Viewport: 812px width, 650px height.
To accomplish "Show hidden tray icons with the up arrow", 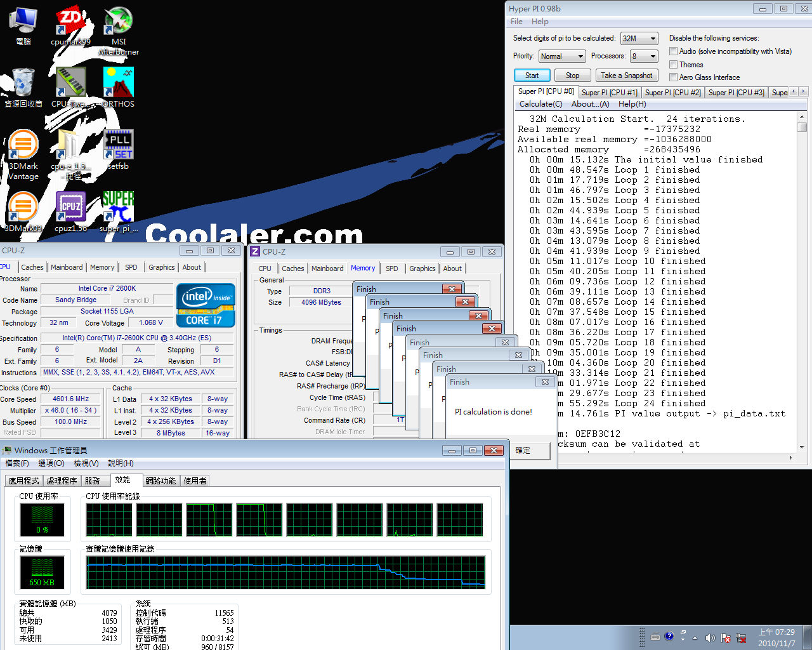I will pyautogui.click(x=695, y=638).
